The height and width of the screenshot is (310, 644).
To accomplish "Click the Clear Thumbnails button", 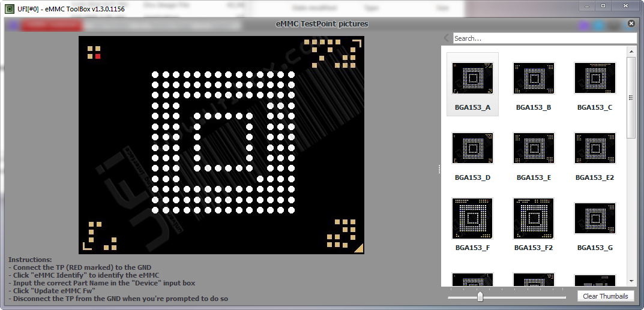I will tap(606, 296).
